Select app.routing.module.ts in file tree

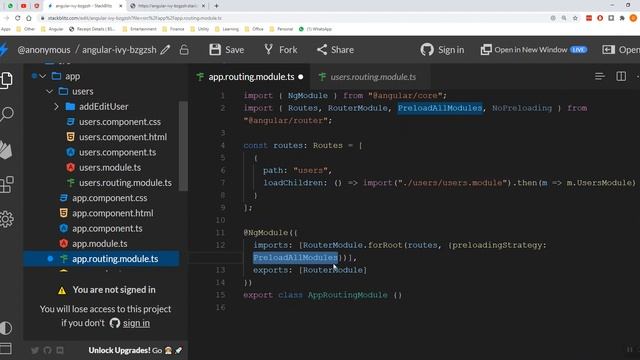(x=101, y=259)
